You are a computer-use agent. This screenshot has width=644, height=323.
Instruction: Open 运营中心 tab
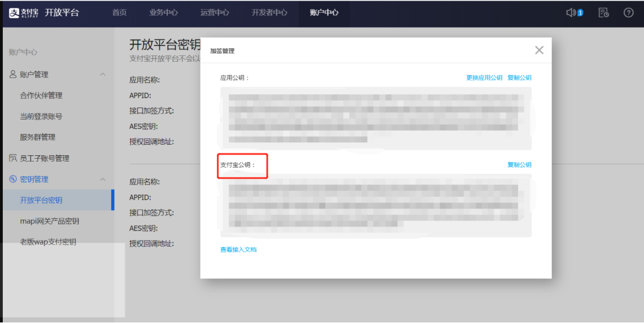215,13
